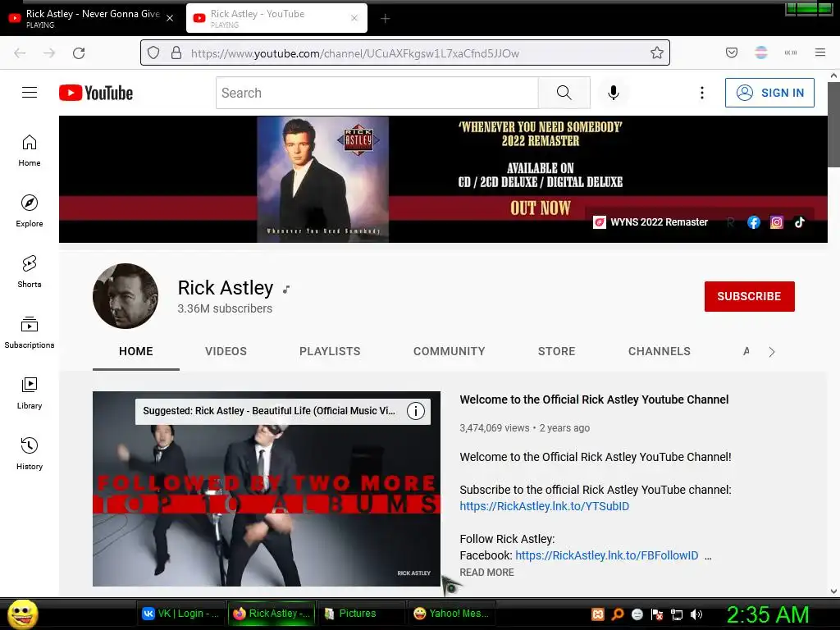840x630 pixels.
Task: Click the 2:35 AM taskbar clock
Action: (x=767, y=614)
